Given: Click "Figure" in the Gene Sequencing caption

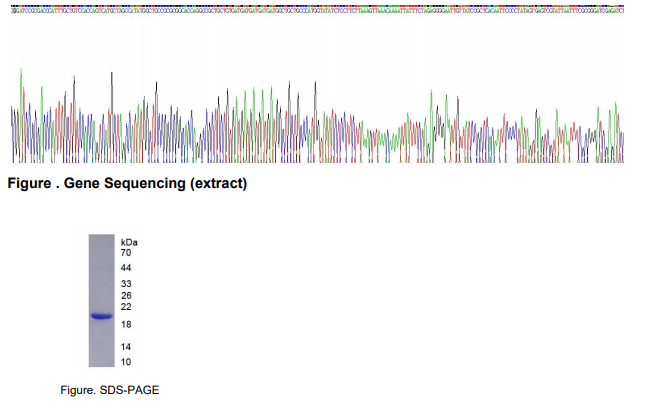Looking at the screenshot, I should pyautogui.click(x=30, y=184).
